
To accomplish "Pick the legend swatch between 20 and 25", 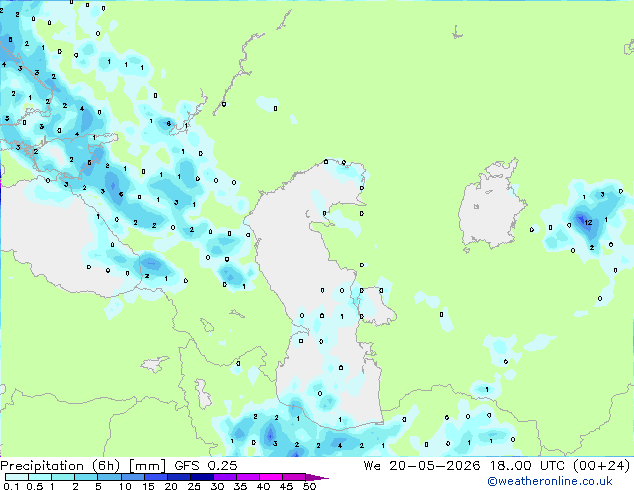I will [x=179, y=477].
